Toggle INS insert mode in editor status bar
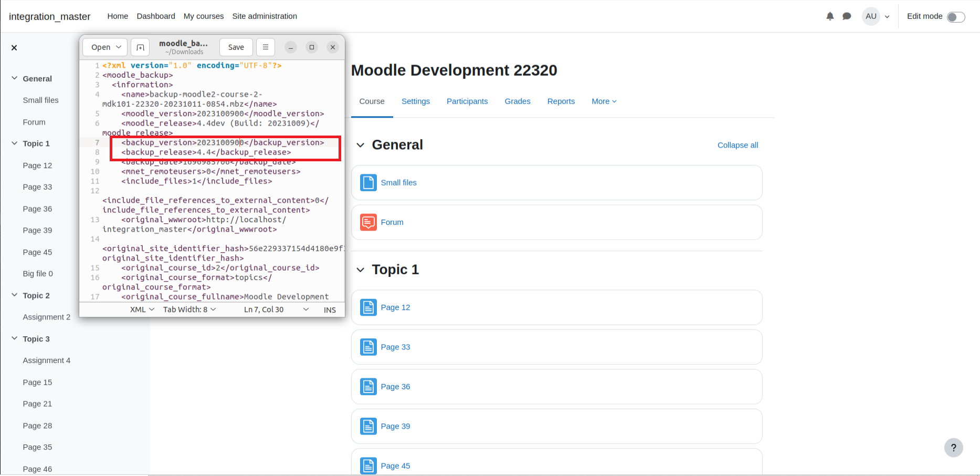Viewport: 980px width, 476px height. coord(330,310)
